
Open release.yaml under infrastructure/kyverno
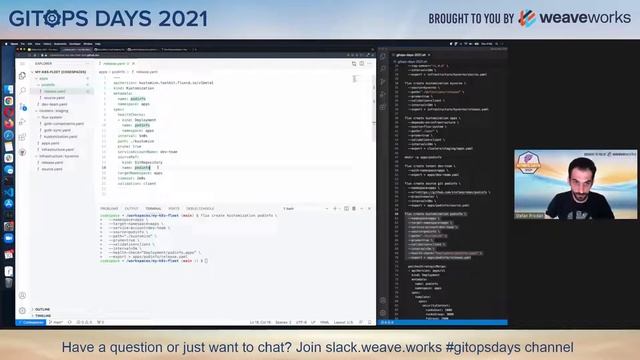pyautogui.click(x=52, y=162)
